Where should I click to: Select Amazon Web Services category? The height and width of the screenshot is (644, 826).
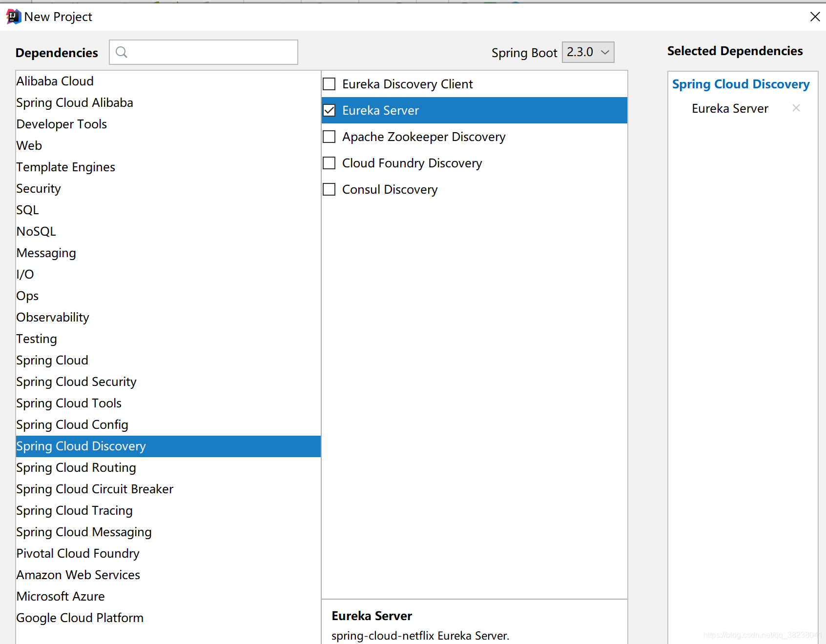[x=168, y=575]
